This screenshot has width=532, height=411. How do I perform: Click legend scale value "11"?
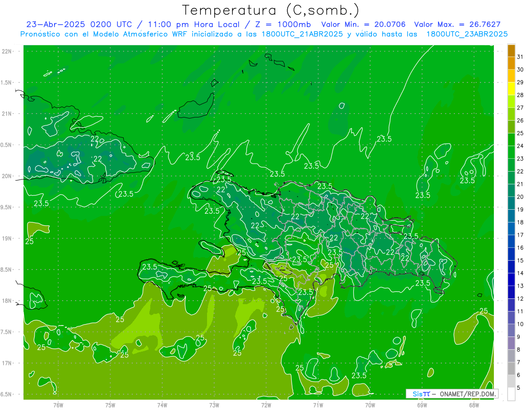click(x=520, y=312)
